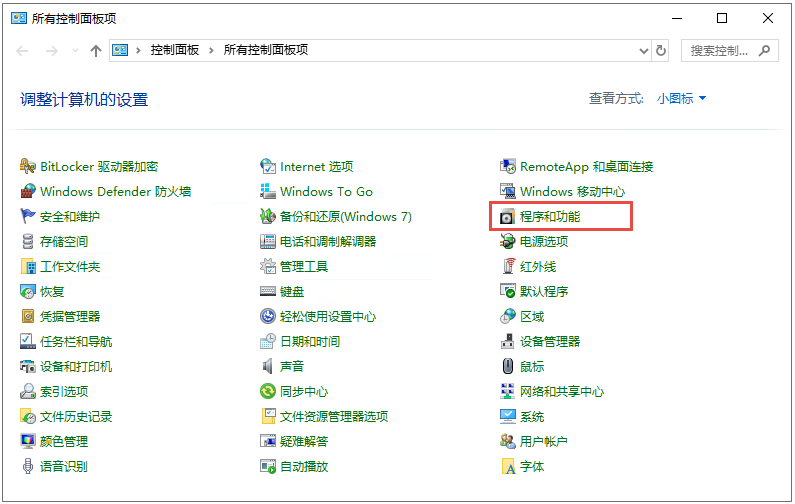Viewport: 795px width, 504px height.
Task: Click 任务栏和导航 icon
Action: pos(27,341)
